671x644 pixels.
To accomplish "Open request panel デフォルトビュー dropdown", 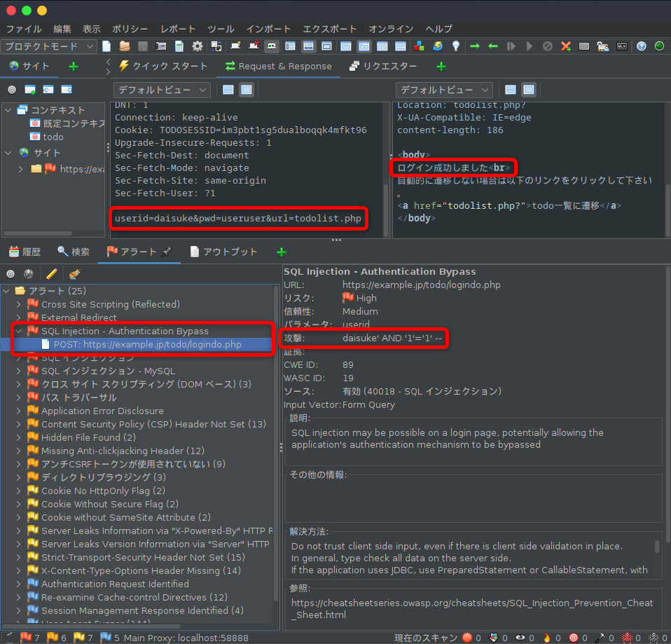I will [162, 90].
